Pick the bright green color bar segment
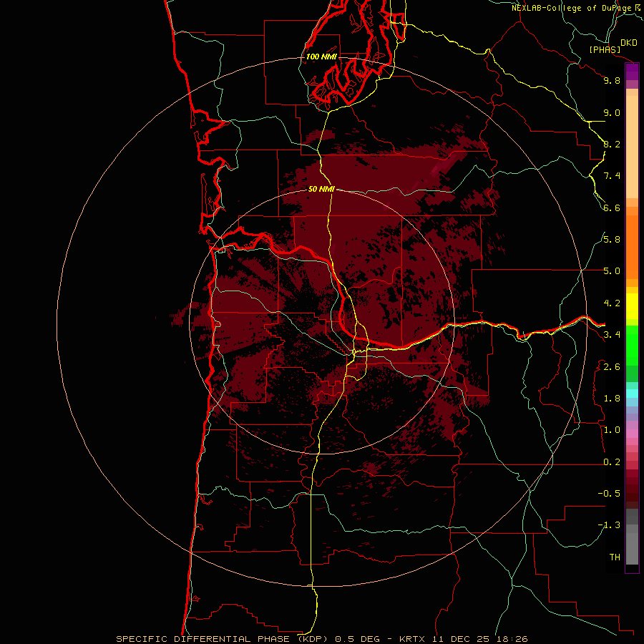Viewport: 644px width, 644px height. pos(632,345)
